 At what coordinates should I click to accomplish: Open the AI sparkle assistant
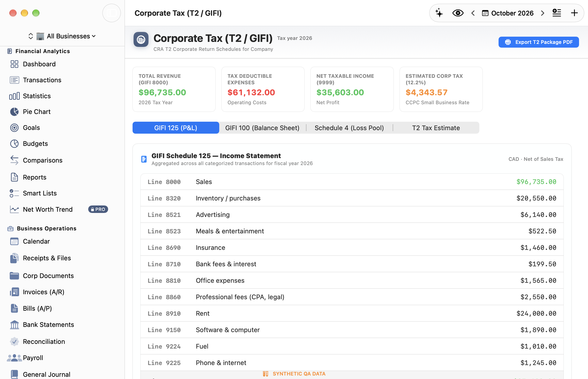439,13
